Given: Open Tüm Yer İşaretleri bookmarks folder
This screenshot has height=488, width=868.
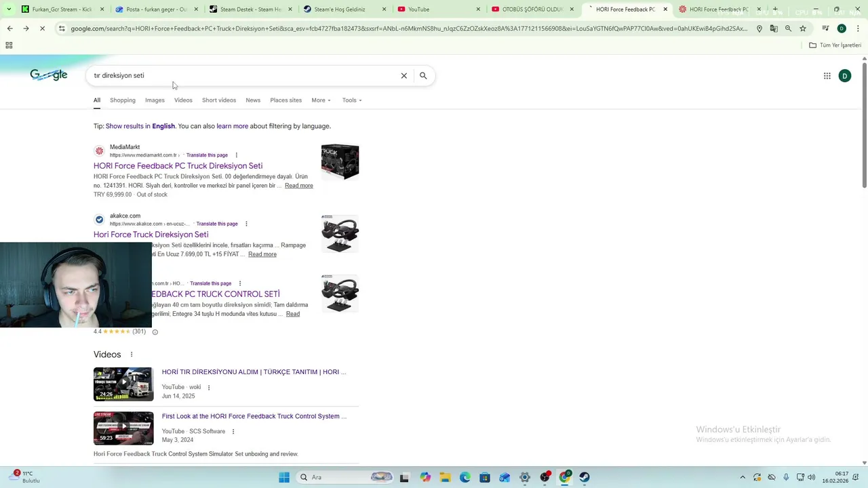Looking at the screenshot, I should tap(835, 45).
